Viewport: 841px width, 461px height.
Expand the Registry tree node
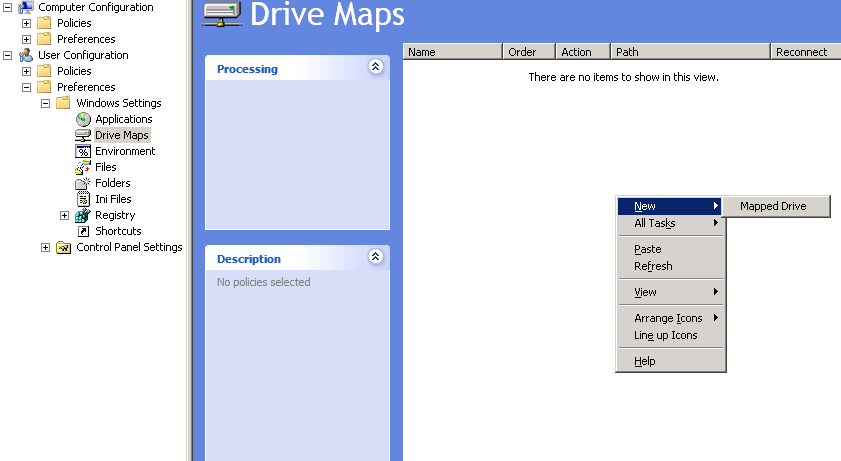[x=65, y=215]
